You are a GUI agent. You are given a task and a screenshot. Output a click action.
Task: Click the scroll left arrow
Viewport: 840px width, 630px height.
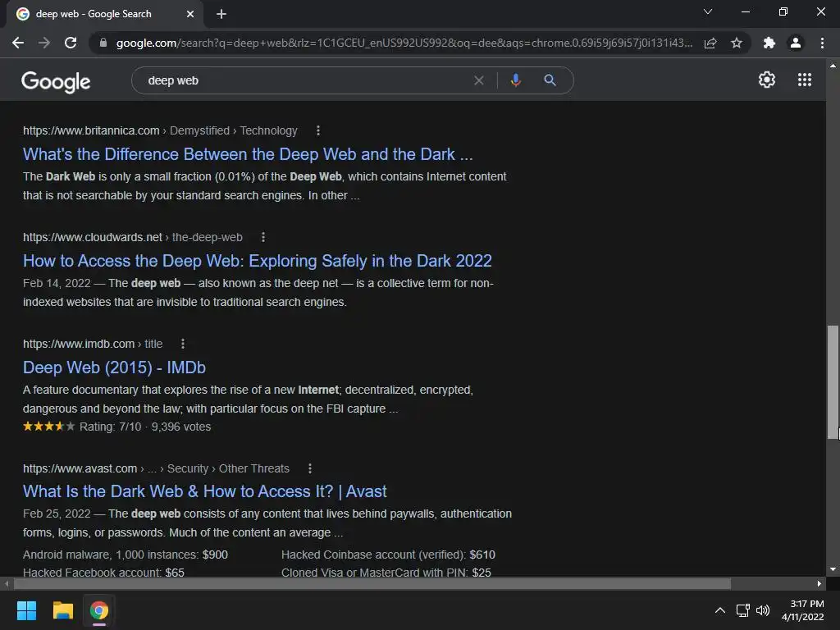click(x=7, y=583)
